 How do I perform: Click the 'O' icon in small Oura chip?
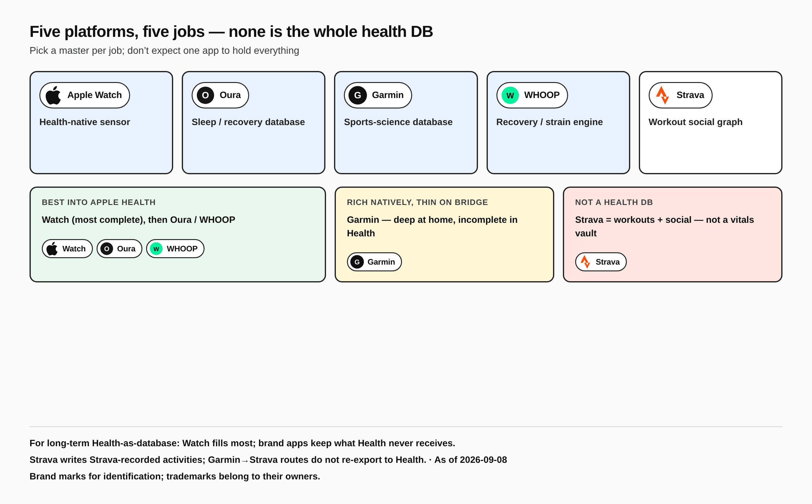[107, 249]
